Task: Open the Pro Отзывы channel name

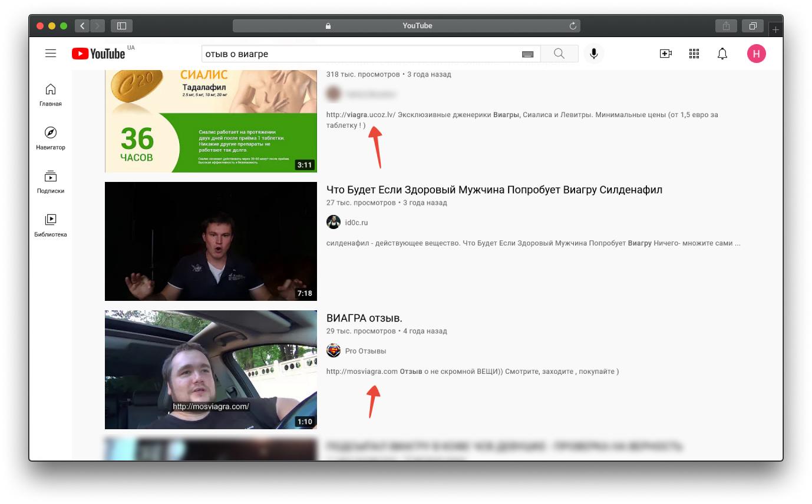Action: point(365,351)
